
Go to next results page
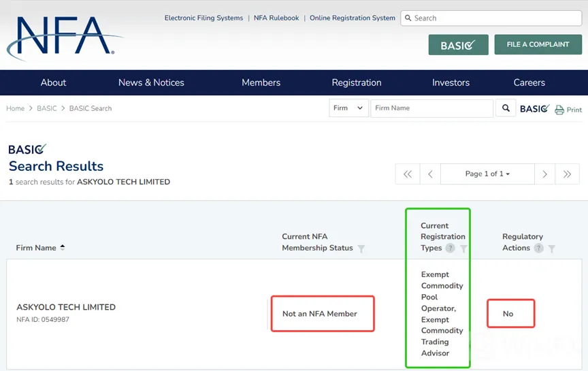(x=544, y=174)
